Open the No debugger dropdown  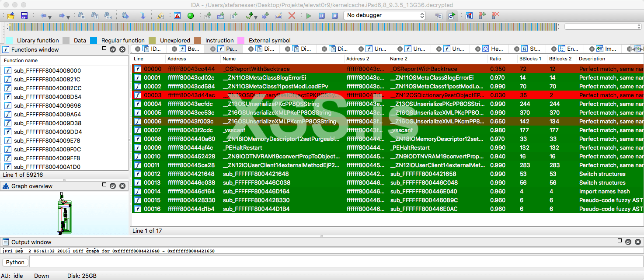click(x=384, y=15)
